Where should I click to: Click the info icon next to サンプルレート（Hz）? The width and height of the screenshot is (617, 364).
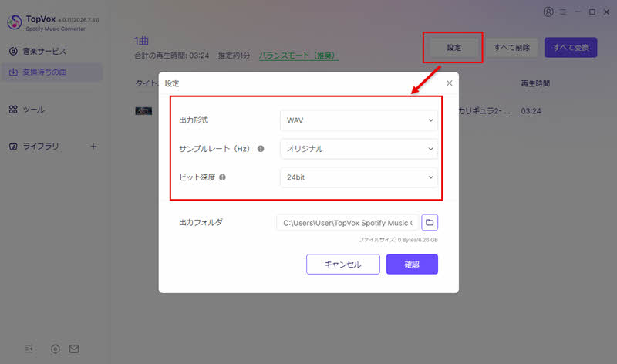coord(261,149)
